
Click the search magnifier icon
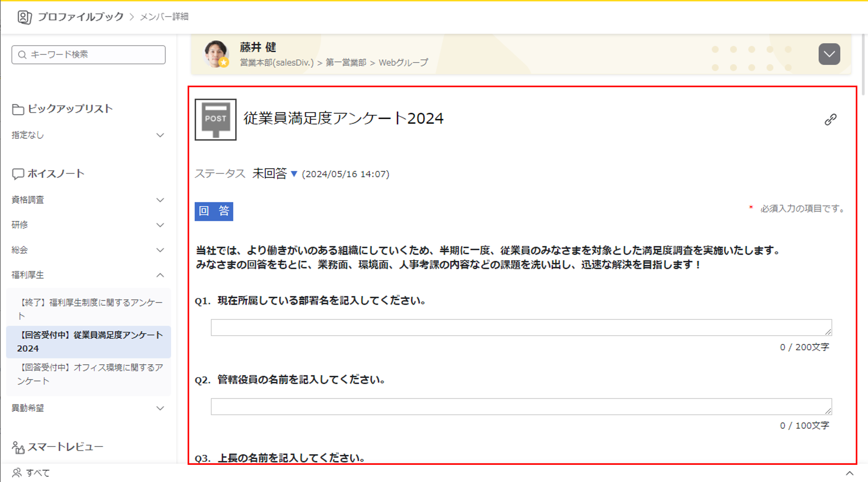22,55
